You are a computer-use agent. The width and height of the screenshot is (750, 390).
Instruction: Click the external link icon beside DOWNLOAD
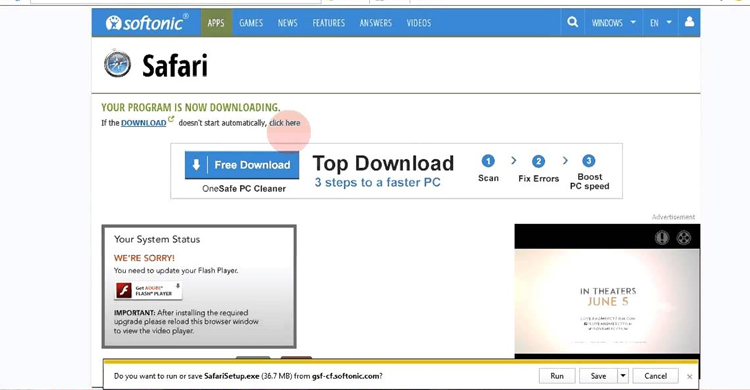[x=171, y=120]
